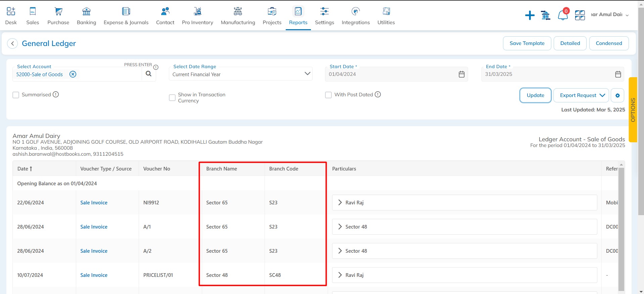
Task: Click the Sector 48 branch name cell
Action: (x=217, y=275)
